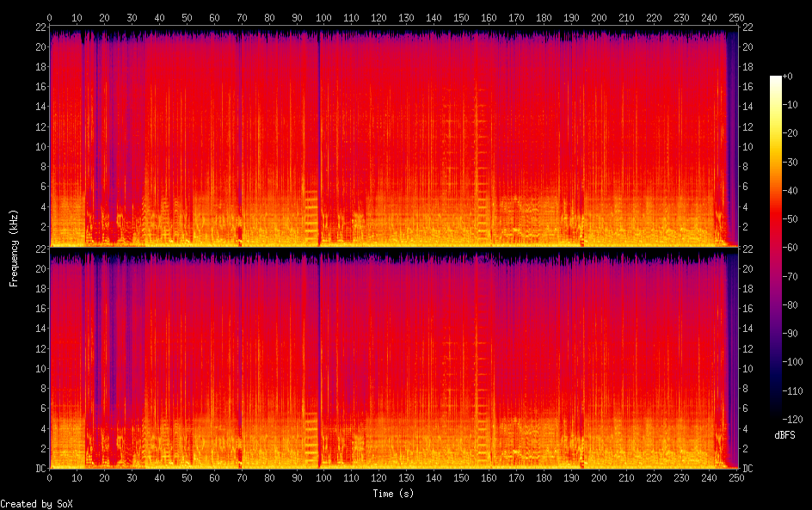Click the 'DC' label on the right frequency axis
The width and height of the screenshot is (812, 510).
[x=747, y=469]
